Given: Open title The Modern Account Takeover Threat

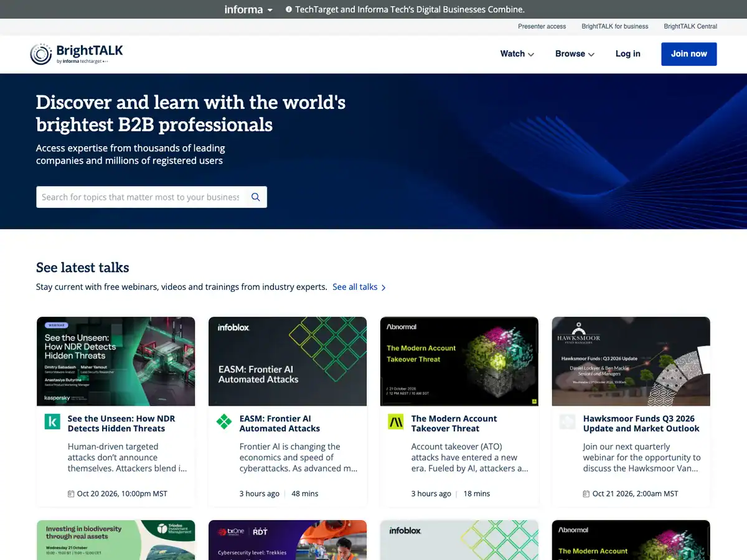Looking at the screenshot, I should tap(454, 424).
